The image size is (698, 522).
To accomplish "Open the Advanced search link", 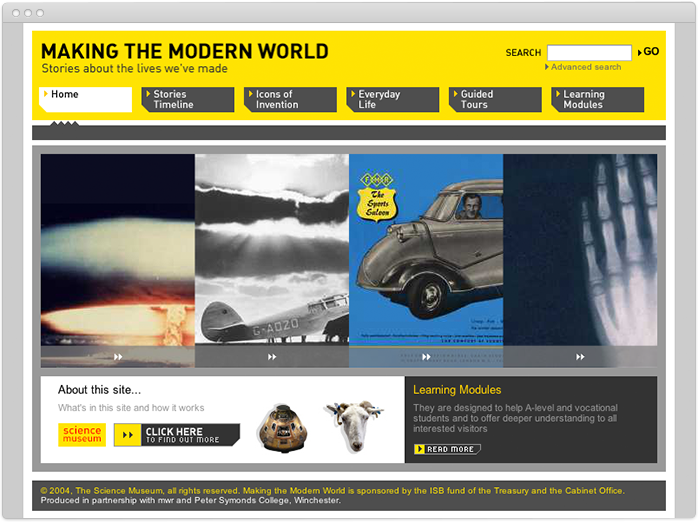I will [x=586, y=67].
